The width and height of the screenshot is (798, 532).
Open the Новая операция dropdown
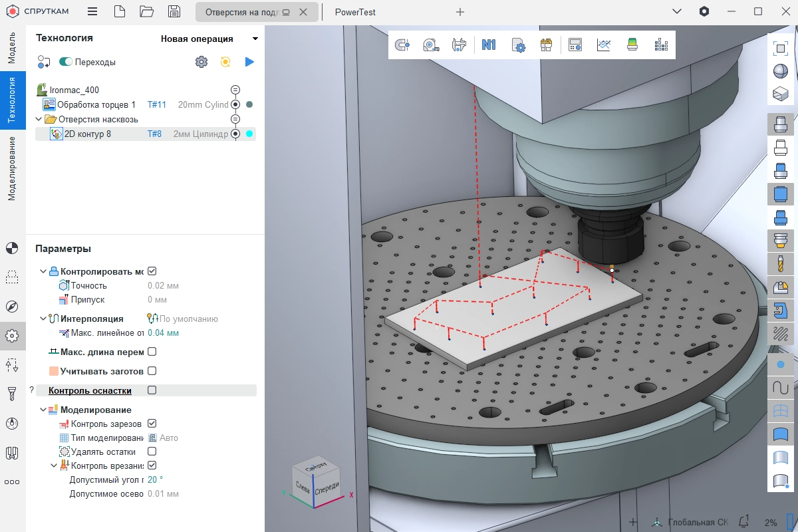pyautogui.click(x=209, y=39)
